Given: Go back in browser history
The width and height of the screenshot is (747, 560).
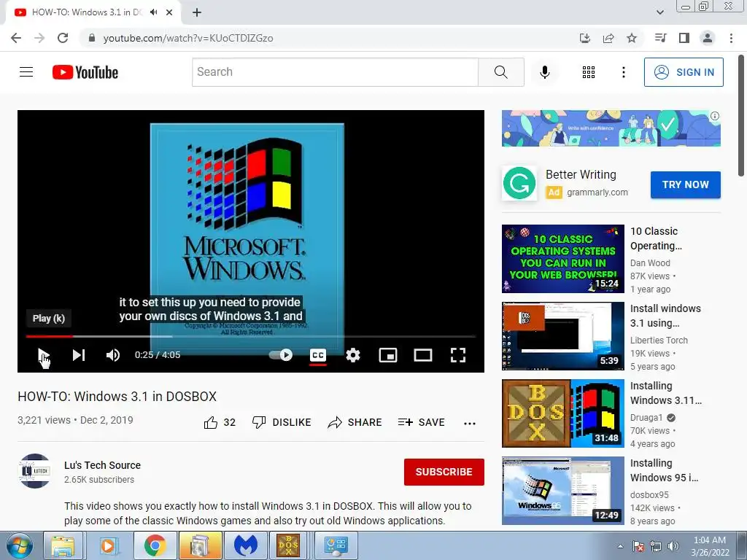Looking at the screenshot, I should [x=16, y=38].
